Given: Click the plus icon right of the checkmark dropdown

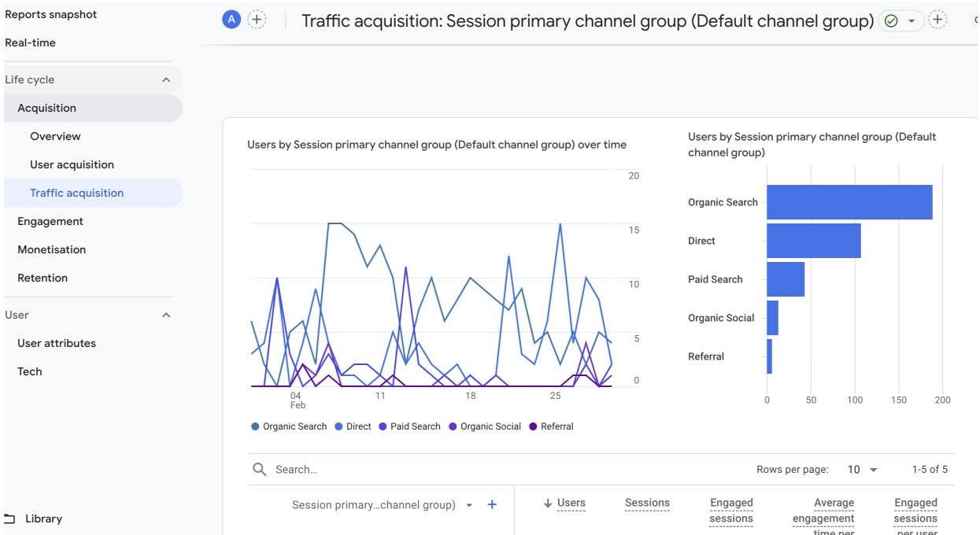Looking at the screenshot, I should 937,19.
